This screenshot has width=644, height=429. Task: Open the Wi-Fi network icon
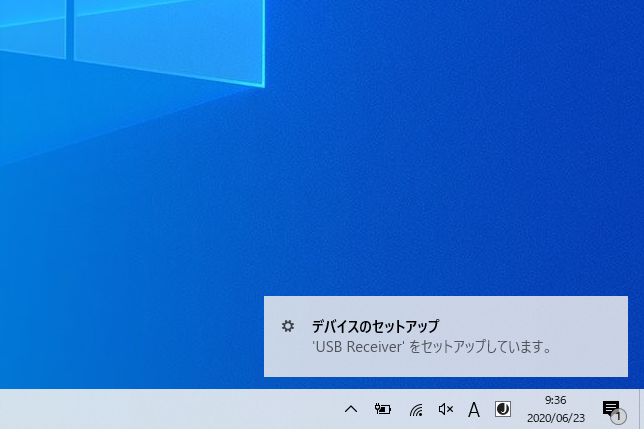(416, 409)
